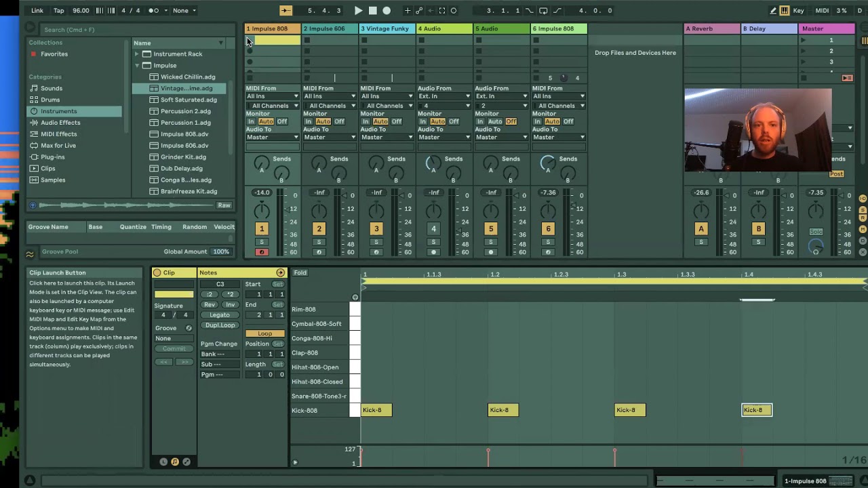
Task: Click the Arrangement Record button
Action: click(387, 10)
